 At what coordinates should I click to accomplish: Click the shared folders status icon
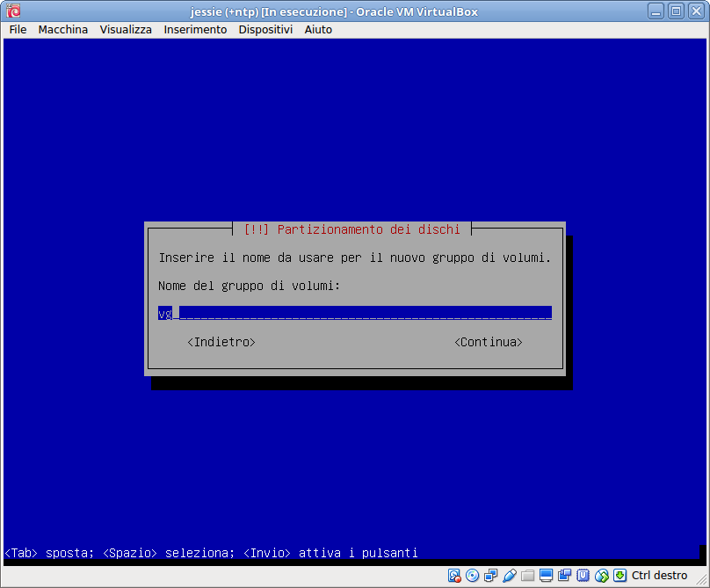point(527,576)
